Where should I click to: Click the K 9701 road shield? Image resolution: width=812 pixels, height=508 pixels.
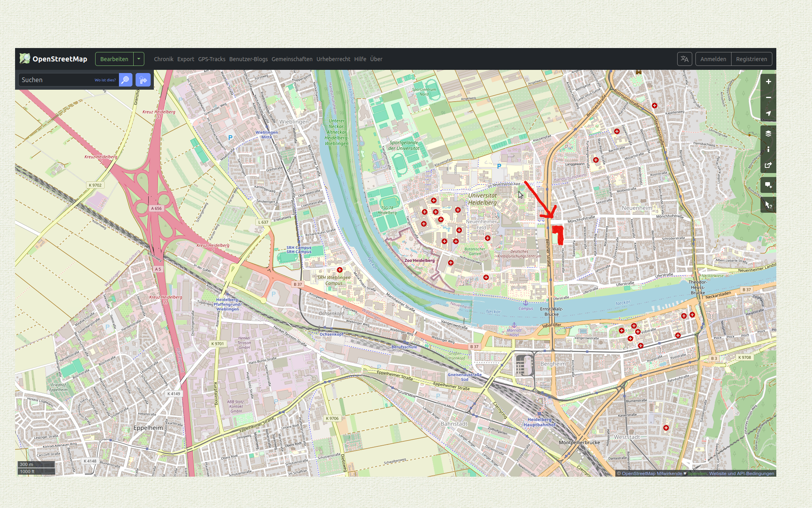coord(217,344)
